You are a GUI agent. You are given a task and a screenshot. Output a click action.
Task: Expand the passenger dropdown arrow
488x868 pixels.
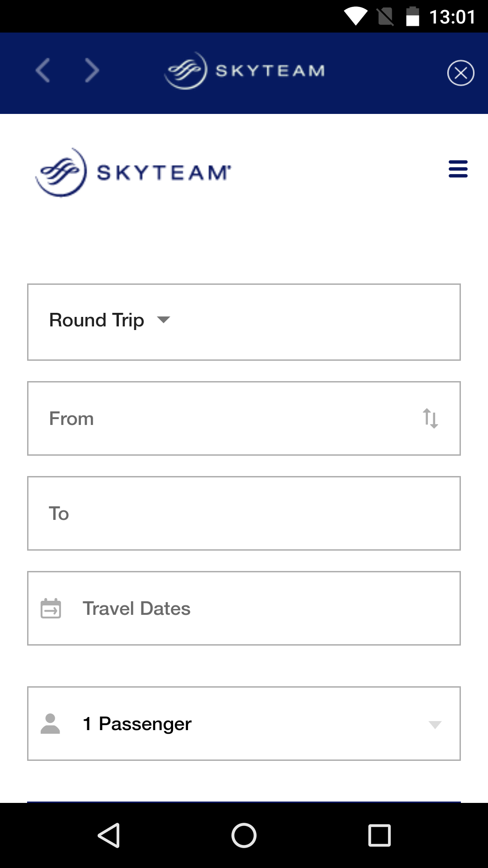[435, 725]
